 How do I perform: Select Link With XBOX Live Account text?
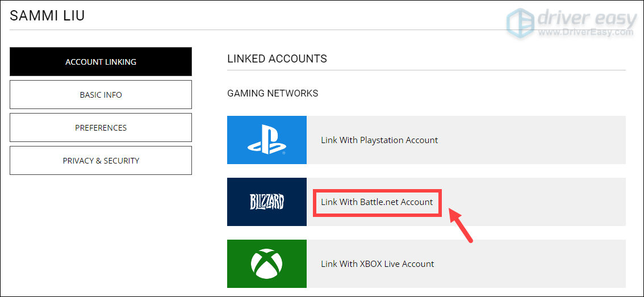click(x=377, y=264)
